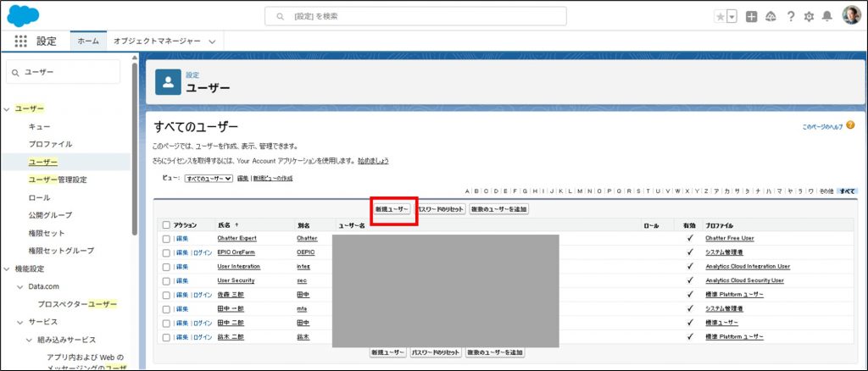Viewport: 868px width, 371px height.
Task: Select プロファイル in the sidebar
Action: click(50, 144)
